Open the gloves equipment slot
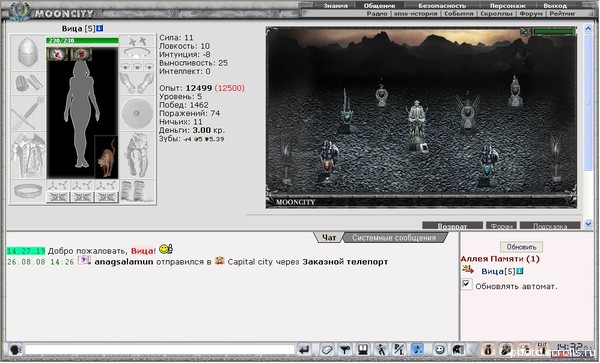This screenshot has height=363, width=600. click(x=137, y=83)
